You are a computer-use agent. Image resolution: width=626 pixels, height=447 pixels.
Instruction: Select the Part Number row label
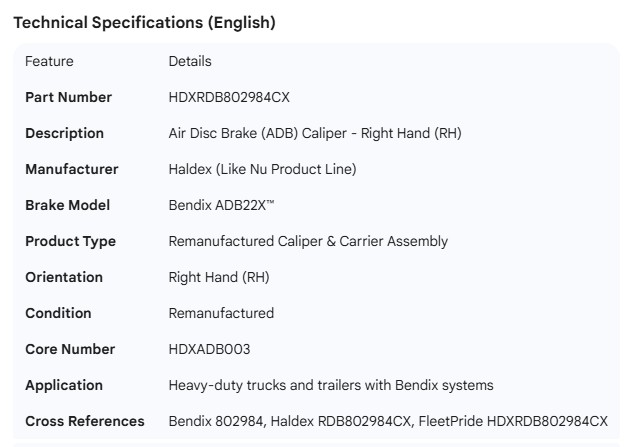tap(68, 97)
